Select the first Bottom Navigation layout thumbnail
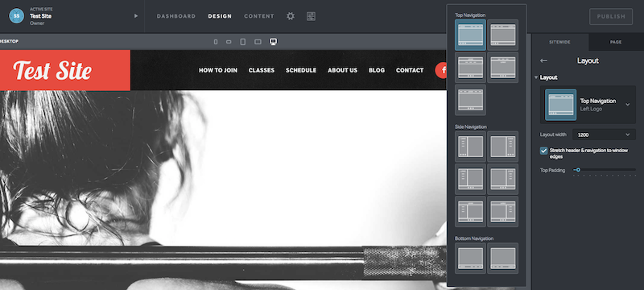The image size is (644, 290). [470, 259]
